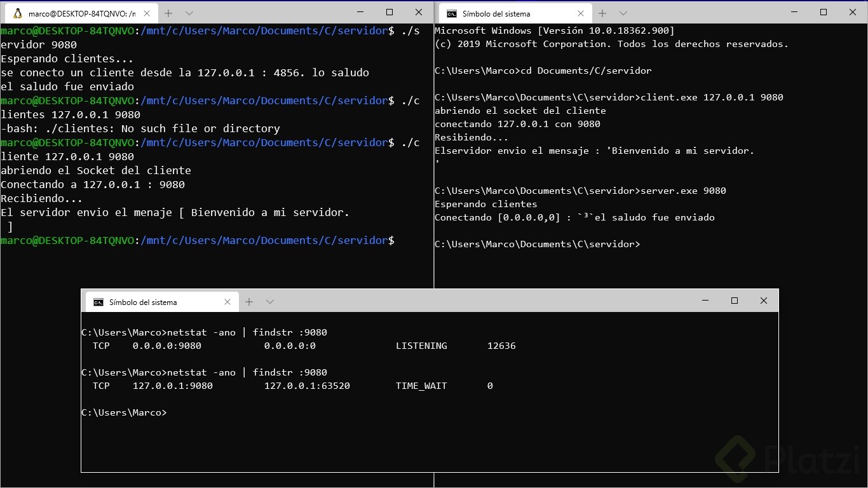The image size is (868, 488).
Task: Click 'abriendo el Socket del cliente' in the WSL terminal
Action: 96,170
